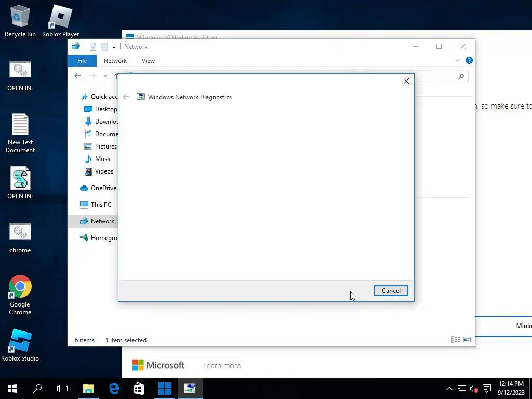Launch Roblox Studio desktop shortcut
Screen dimensions: 532x399
coord(20,345)
